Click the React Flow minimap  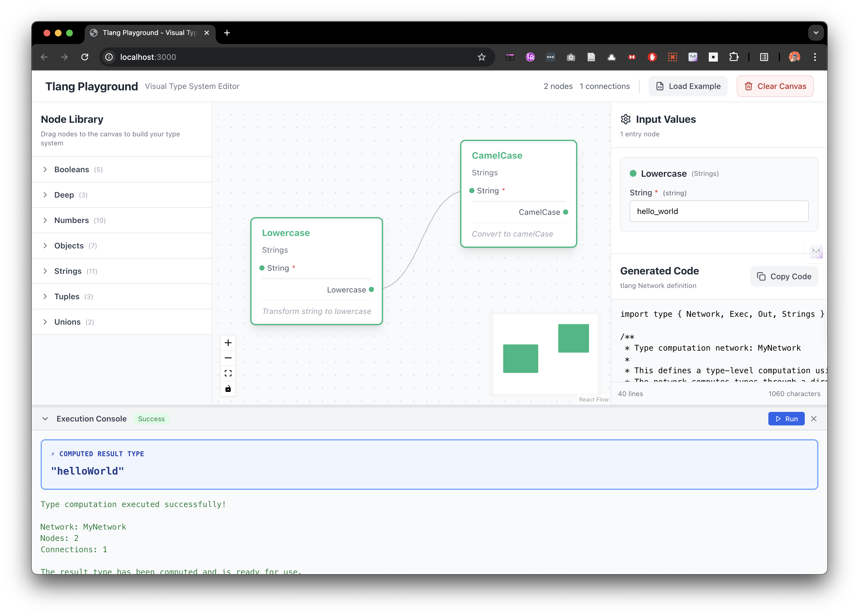545,353
